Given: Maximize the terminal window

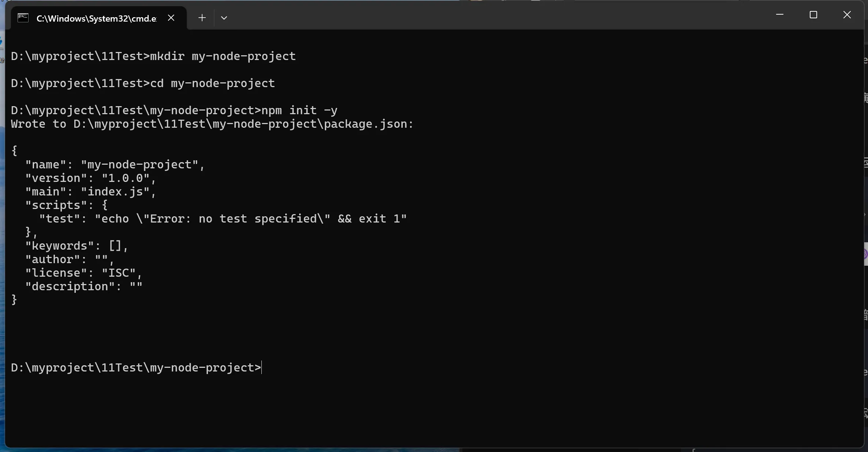Looking at the screenshot, I should pyautogui.click(x=813, y=15).
